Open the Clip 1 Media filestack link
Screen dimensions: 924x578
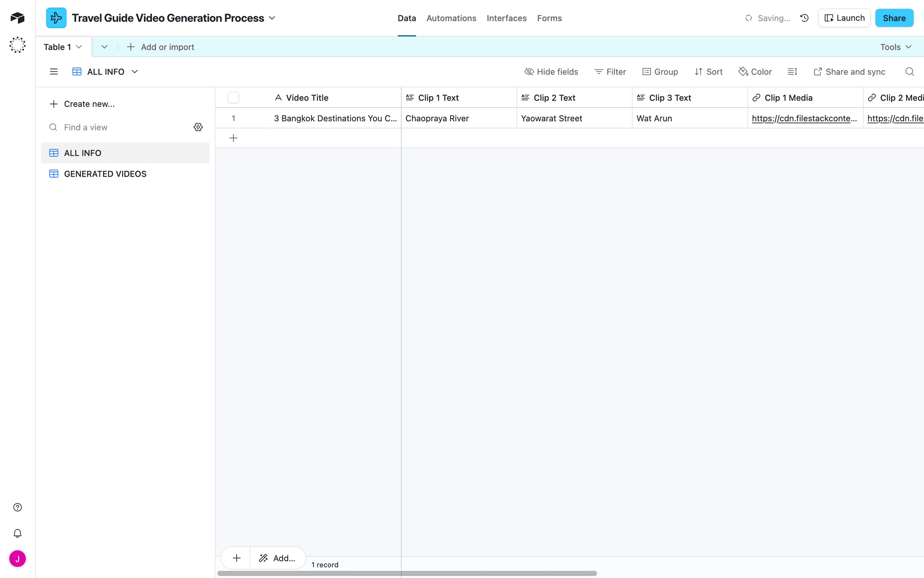pos(804,118)
